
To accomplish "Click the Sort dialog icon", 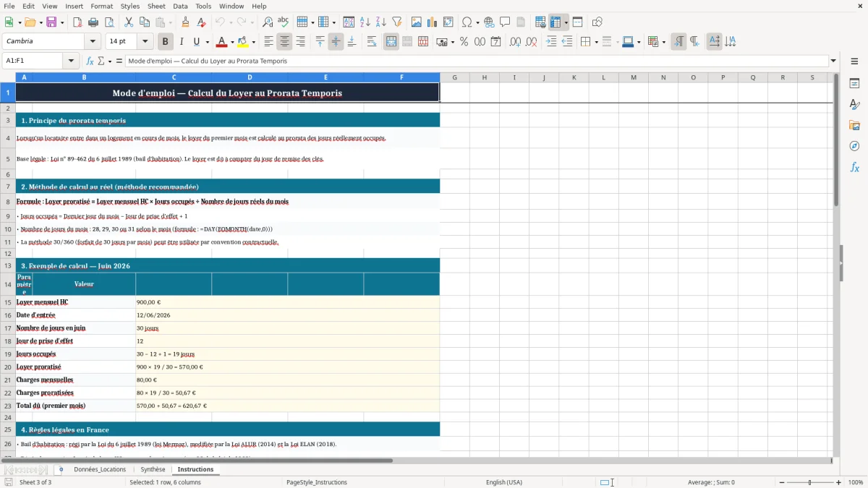I will 349,22.
